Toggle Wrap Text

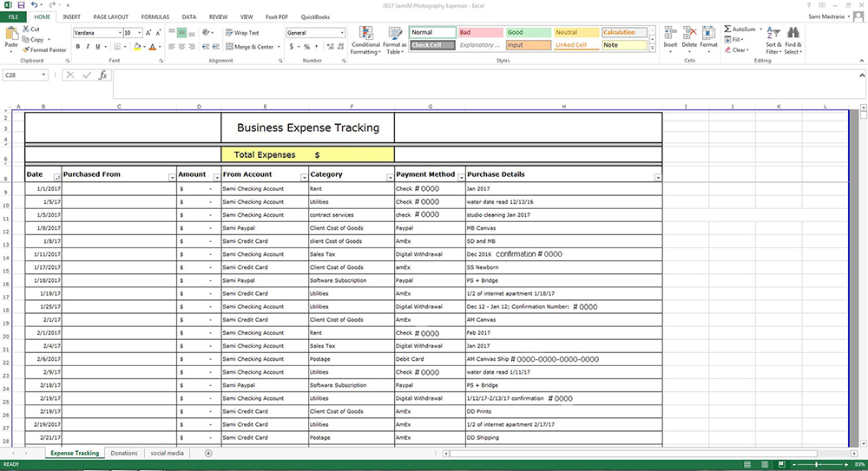[x=242, y=33]
